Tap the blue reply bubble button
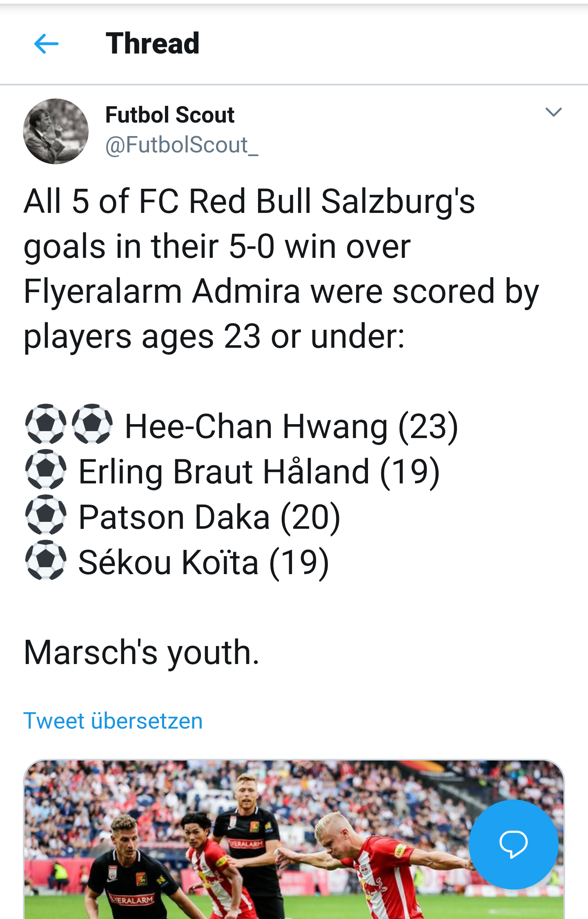Image resolution: width=588 pixels, height=919 pixels. [513, 844]
